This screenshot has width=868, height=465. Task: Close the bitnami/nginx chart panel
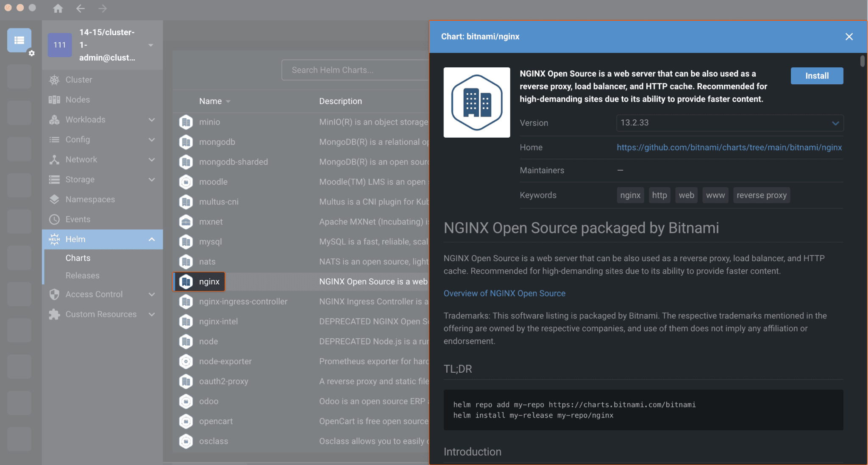849,37
